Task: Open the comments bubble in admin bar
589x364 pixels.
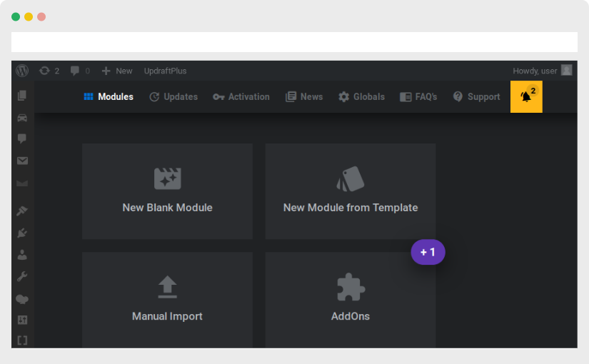Action: [x=80, y=71]
